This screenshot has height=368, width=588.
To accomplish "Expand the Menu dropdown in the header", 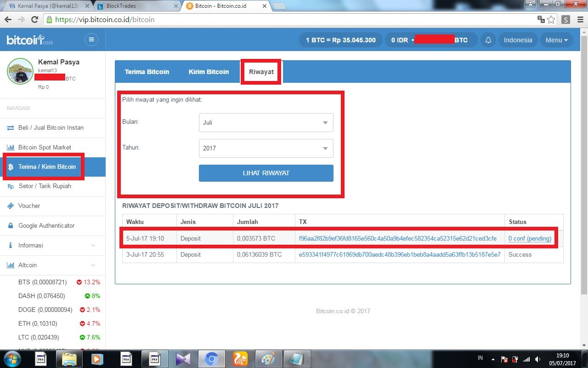I will (x=556, y=40).
